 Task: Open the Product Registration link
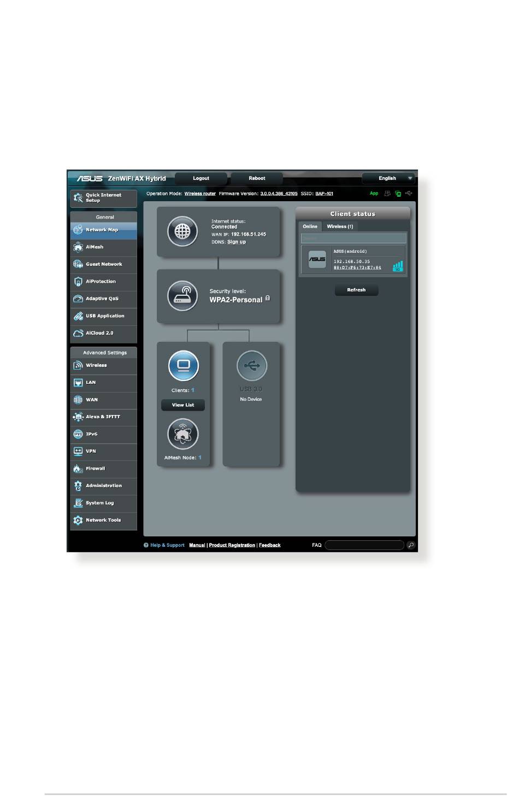232,546
